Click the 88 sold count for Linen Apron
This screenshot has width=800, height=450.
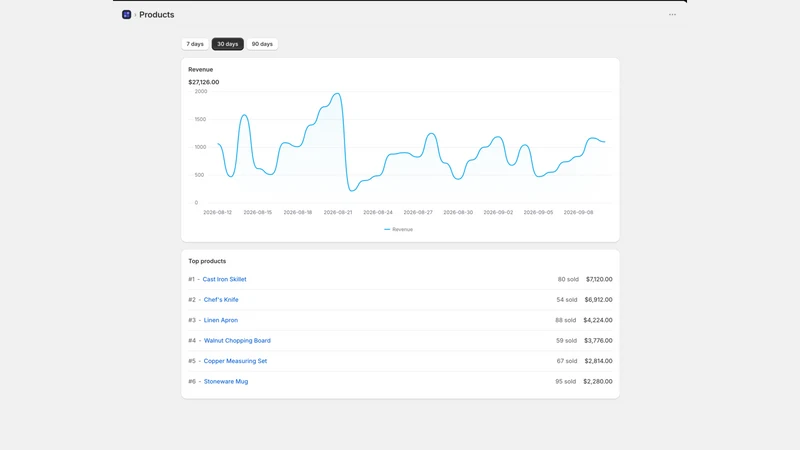click(565, 320)
